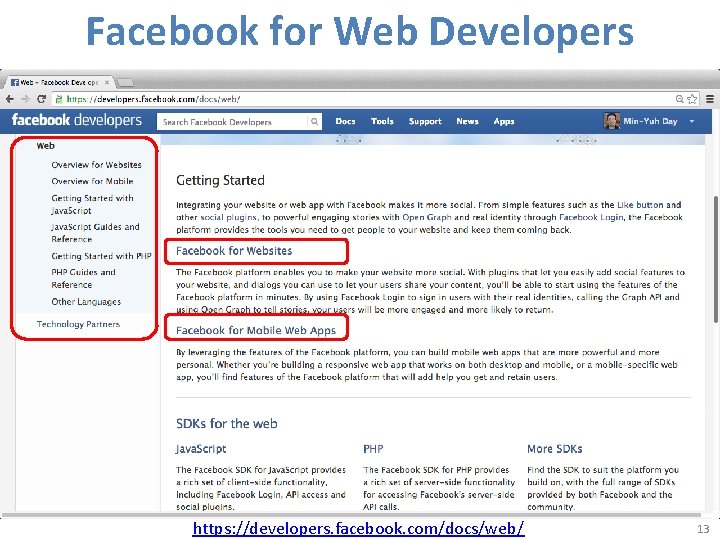
Task: Open Overview for Websites sidebar link
Action: tap(96, 165)
